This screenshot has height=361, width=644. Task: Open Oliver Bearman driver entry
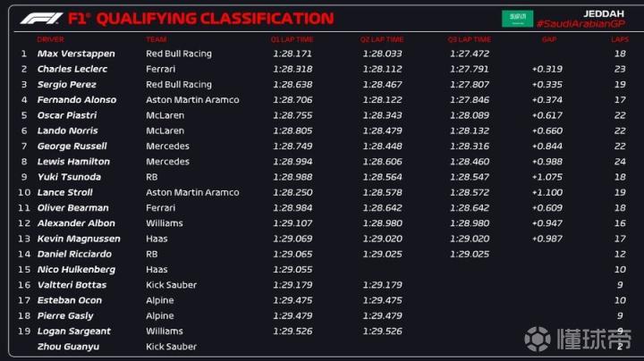pos(73,208)
